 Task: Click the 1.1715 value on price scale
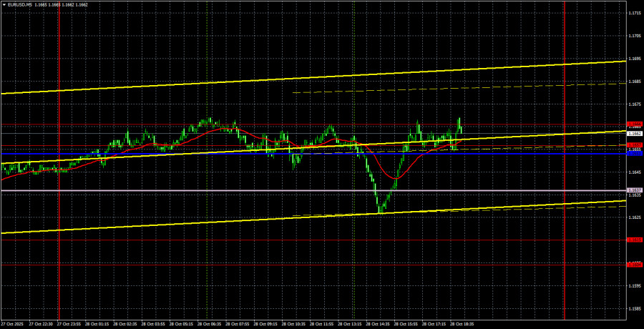click(634, 13)
